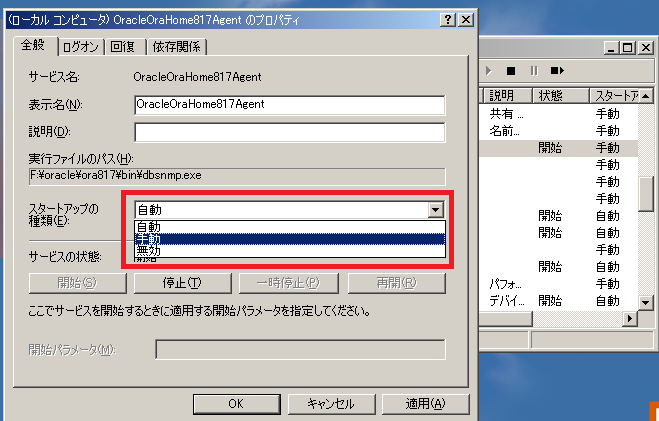Click the 適用(A) button

click(x=425, y=404)
